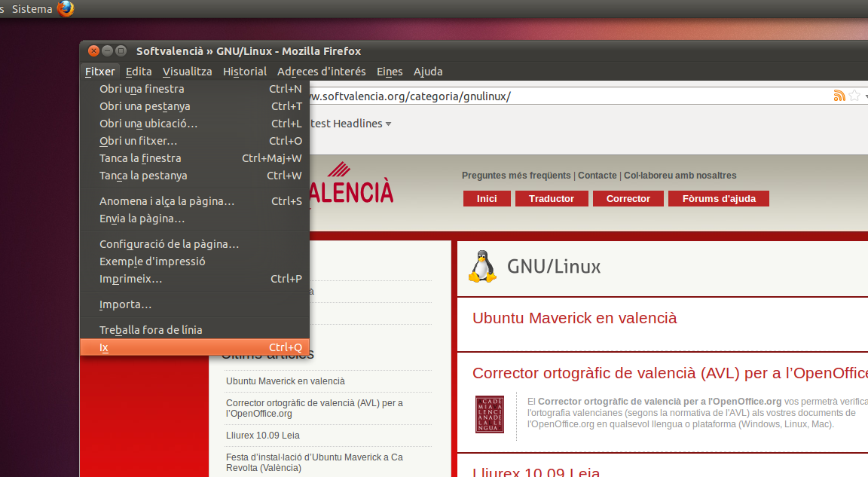This screenshot has height=477, width=868.
Task: Follow the Contacte link
Action: tap(598, 176)
